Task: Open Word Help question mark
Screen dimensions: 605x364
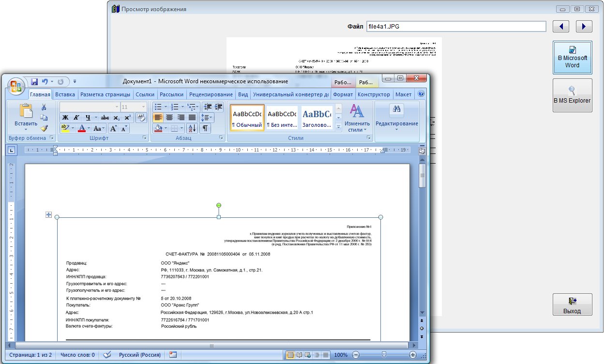Action: point(421,94)
